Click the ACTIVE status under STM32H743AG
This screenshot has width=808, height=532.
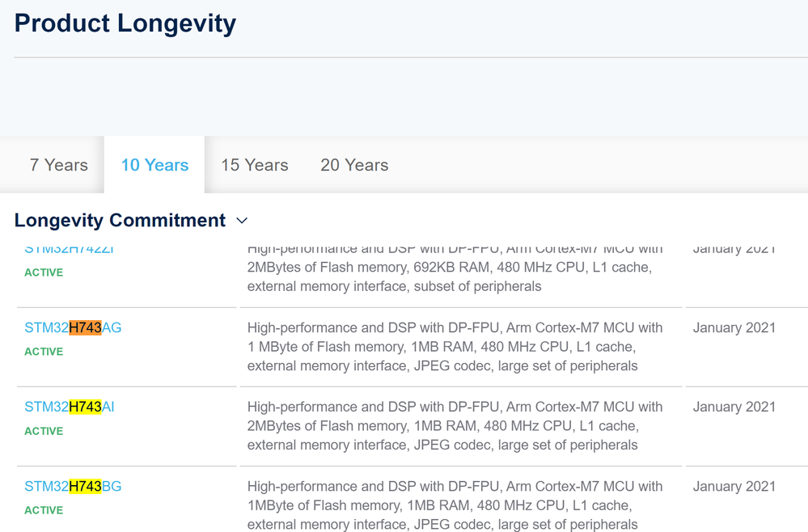pyautogui.click(x=44, y=352)
